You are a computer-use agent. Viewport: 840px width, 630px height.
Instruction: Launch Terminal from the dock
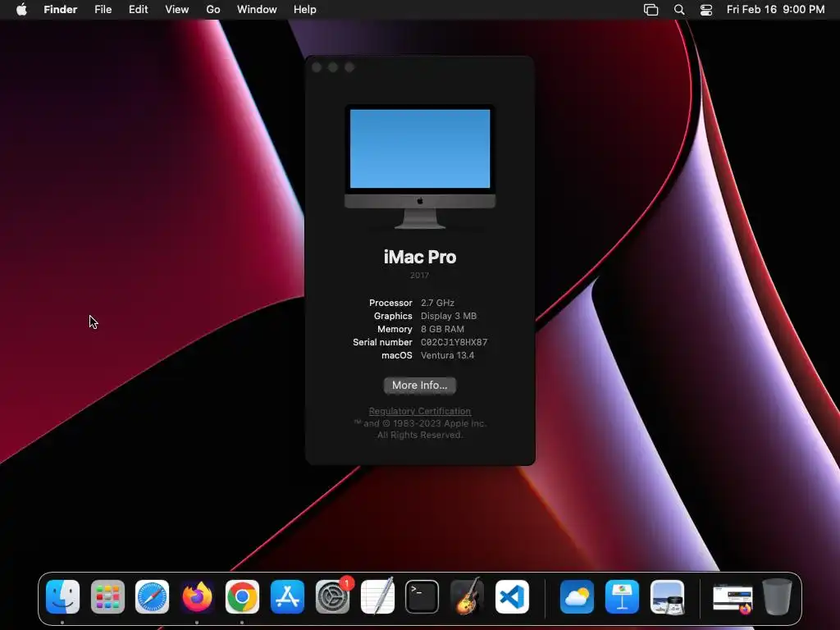click(422, 597)
